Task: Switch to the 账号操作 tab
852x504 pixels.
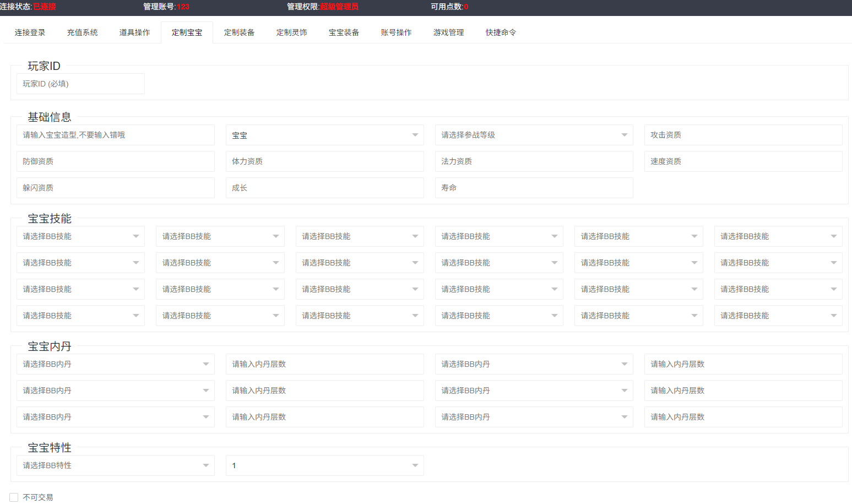Action: 396,32
